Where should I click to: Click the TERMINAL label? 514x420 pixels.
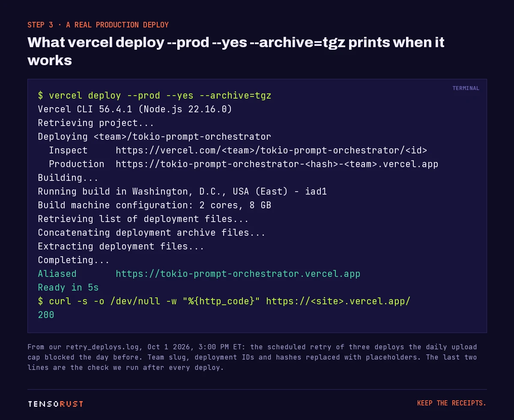coord(466,88)
